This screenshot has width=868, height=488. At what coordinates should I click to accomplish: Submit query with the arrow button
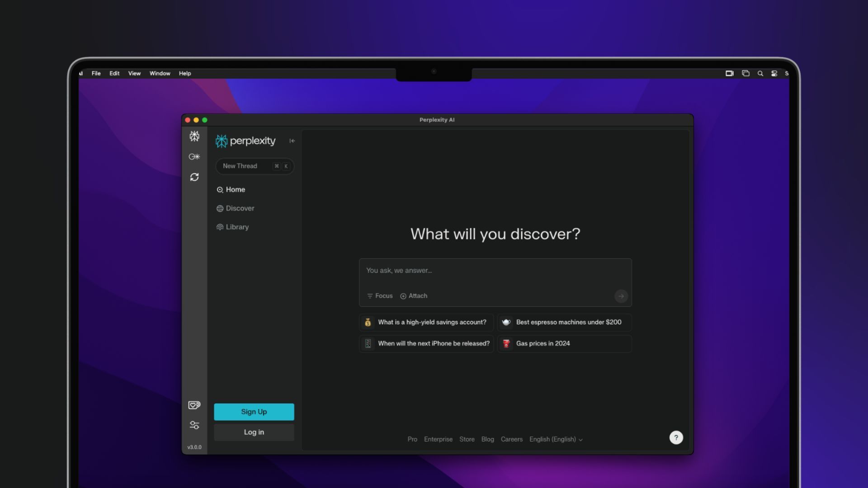pyautogui.click(x=621, y=296)
